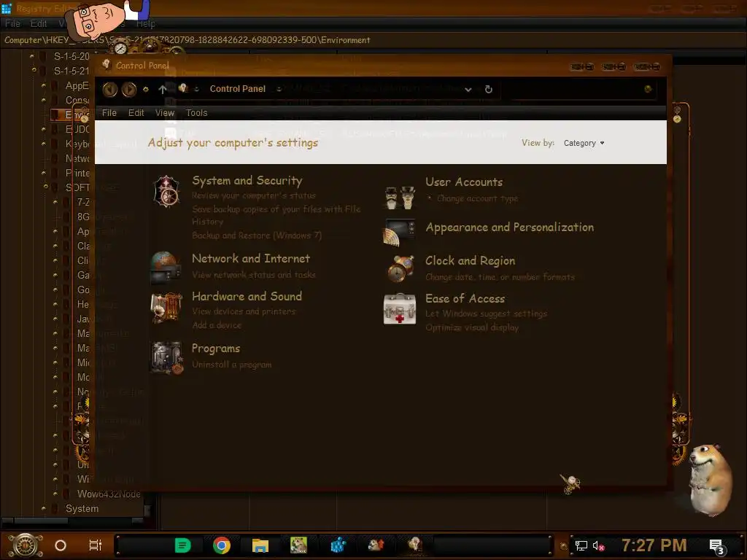Refresh the Control Panel address bar
Screen dimensions: 747x560
(x=488, y=89)
